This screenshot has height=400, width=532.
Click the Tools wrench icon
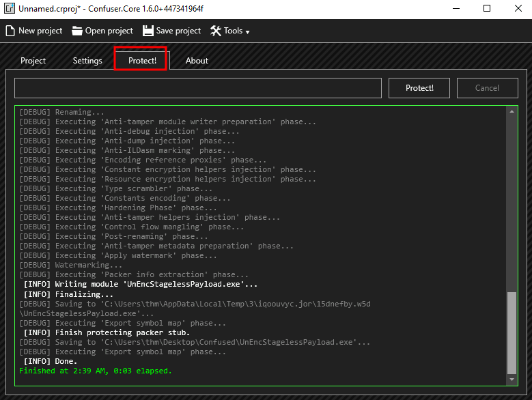(216, 31)
